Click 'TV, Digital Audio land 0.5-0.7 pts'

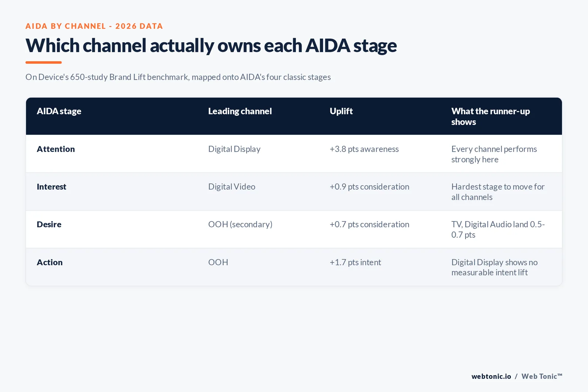498,230
